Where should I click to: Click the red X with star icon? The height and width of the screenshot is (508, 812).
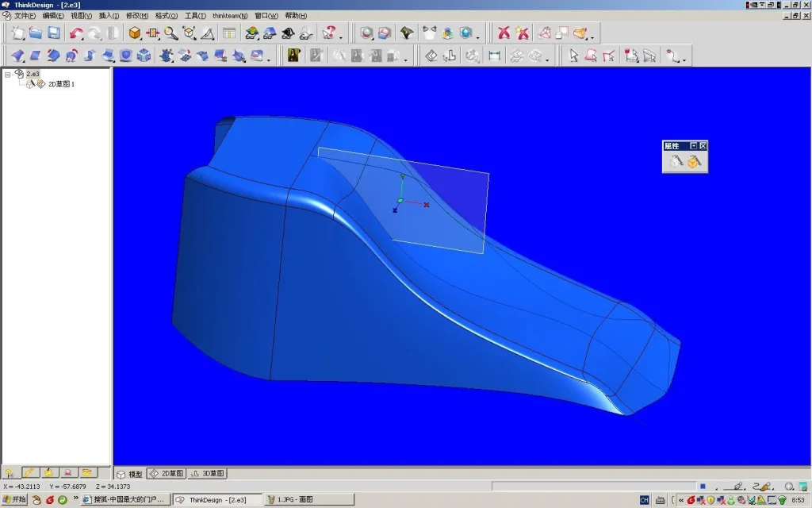pyautogui.click(x=522, y=33)
